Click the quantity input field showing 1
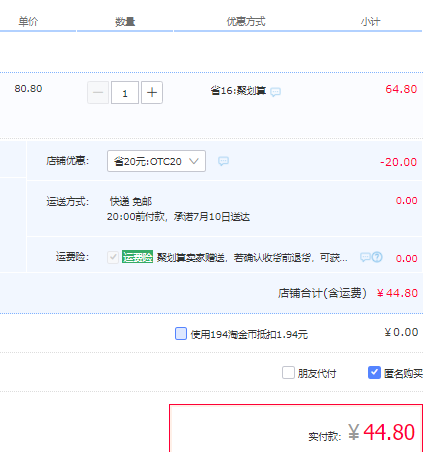The width and height of the screenshot is (444, 452). point(125,92)
